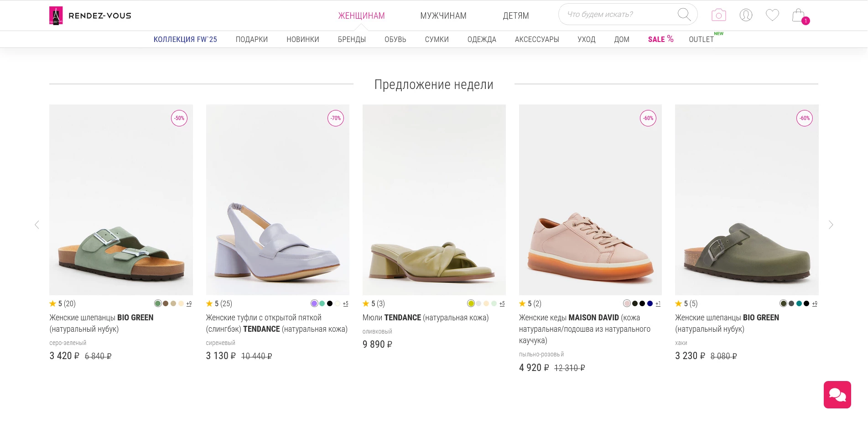Open the shopping cart with 1 item
This screenshot has height=423, width=868.
pyautogui.click(x=798, y=15)
